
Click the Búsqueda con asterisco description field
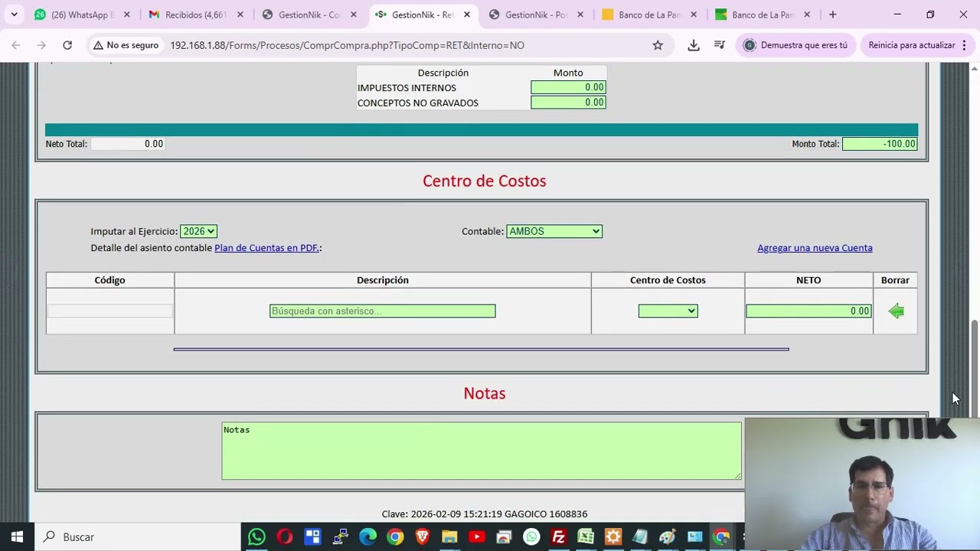click(382, 311)
